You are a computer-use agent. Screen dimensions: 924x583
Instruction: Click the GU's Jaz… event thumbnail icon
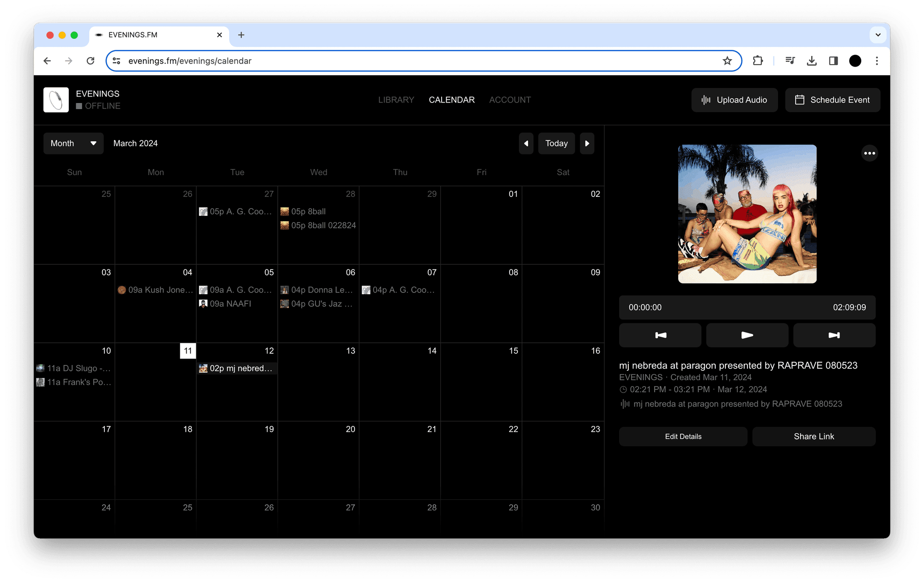tap(285, 304)
